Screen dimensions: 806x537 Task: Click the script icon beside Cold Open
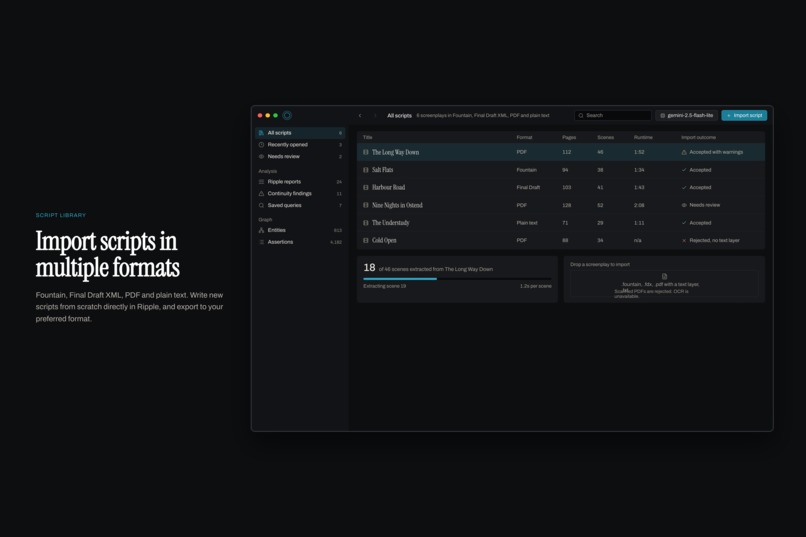tap(366, 240)
